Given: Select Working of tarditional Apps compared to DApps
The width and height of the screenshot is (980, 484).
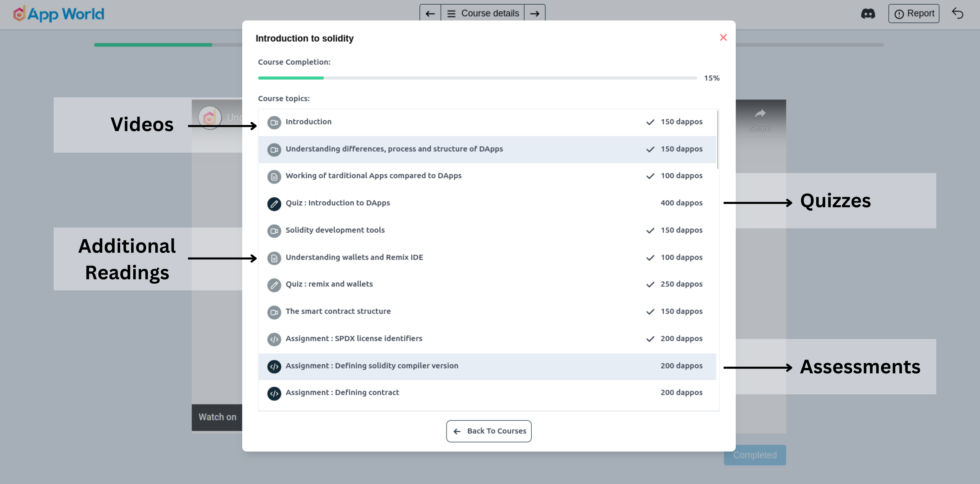Looking at the screenshot, I should click(x=487, y=176).
